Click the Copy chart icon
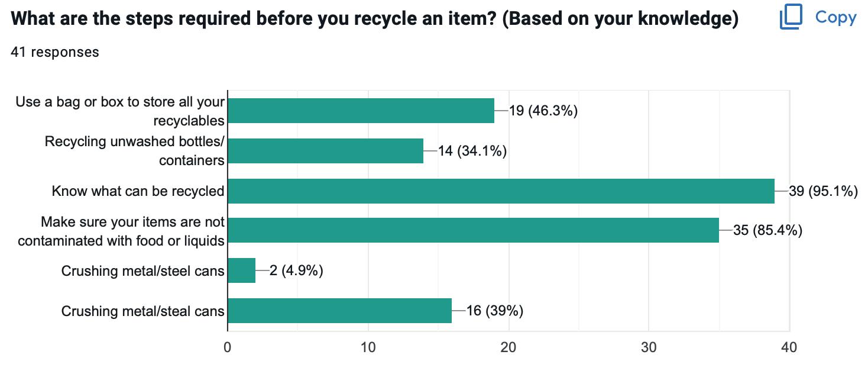The height and width of the screenshot is (374, 868). 791,18
